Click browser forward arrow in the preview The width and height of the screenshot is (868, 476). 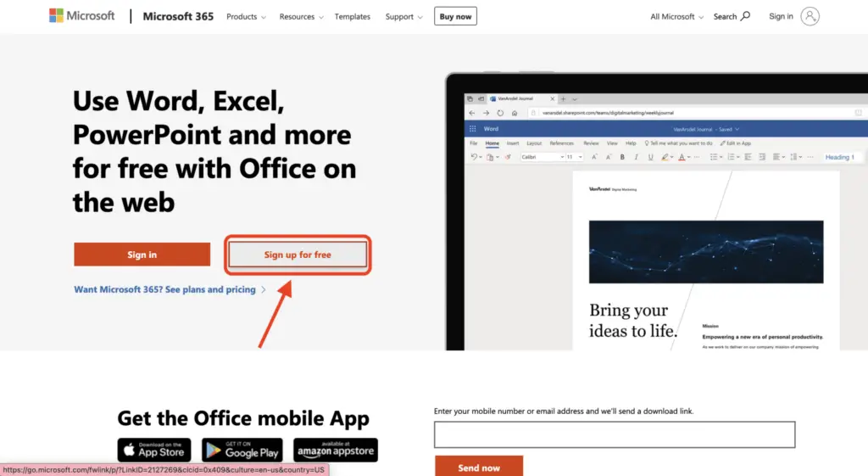tap(486, 113)
